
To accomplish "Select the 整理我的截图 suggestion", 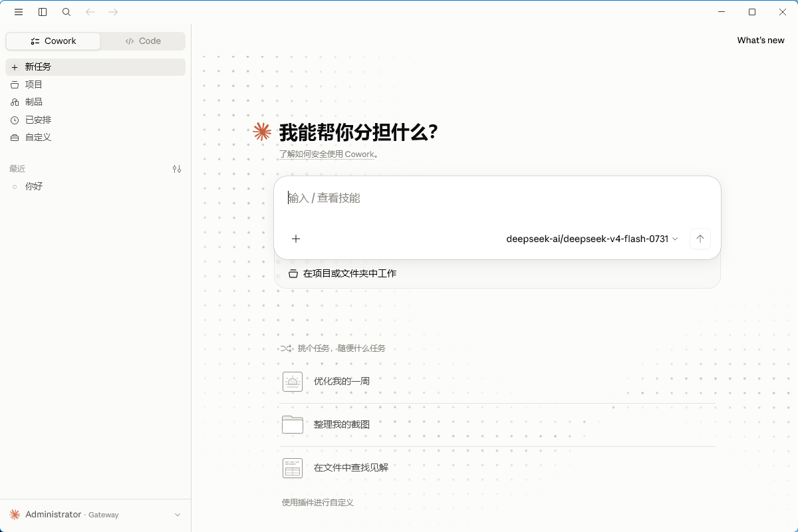I will [497, 424].
